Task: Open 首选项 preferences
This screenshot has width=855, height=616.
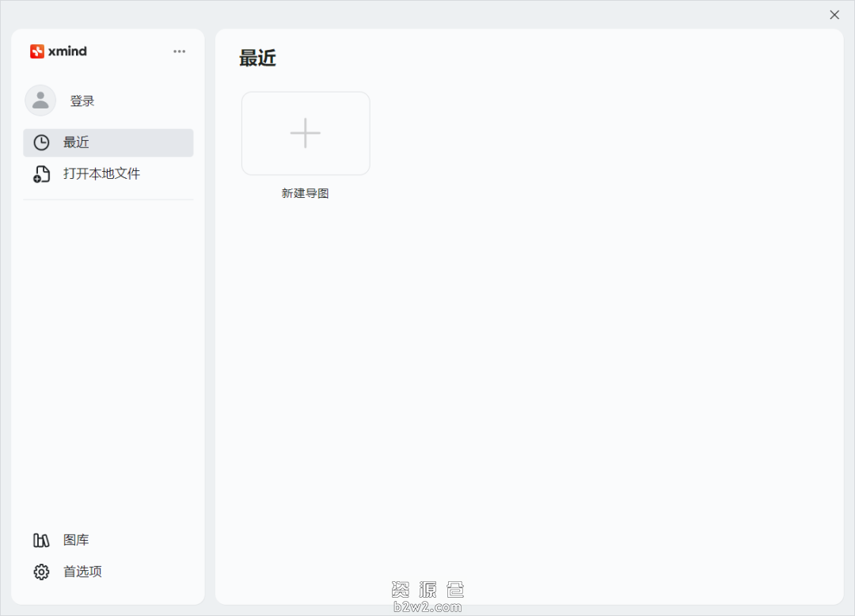Action: click(x=82, y=572)
